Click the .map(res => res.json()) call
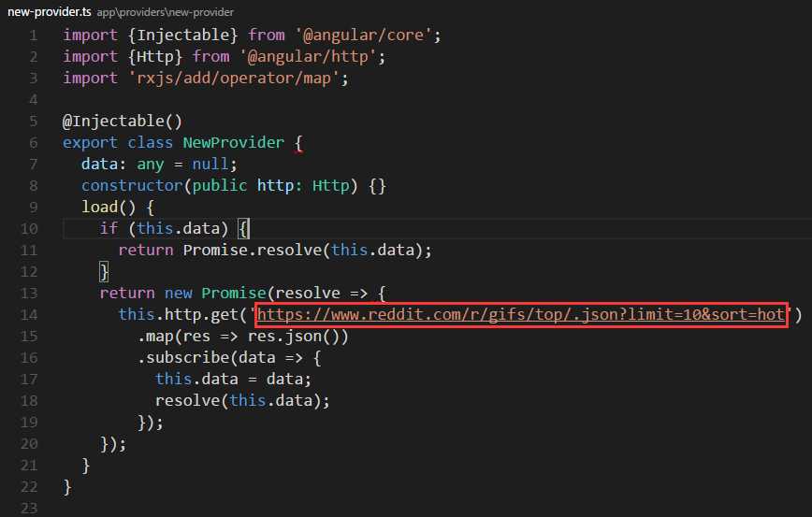This screenshot has height=517, width=812. (x=243, y=337)
